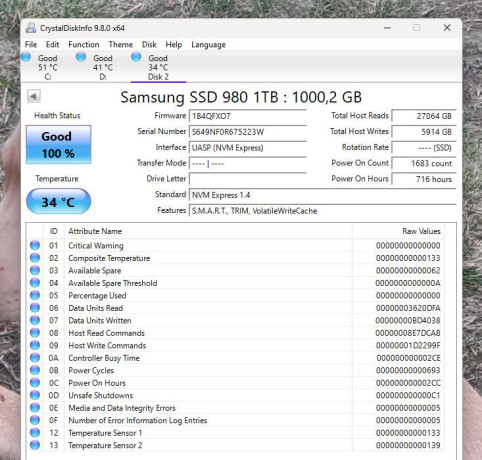482x460 pixels.
Task: Select the Data Units Read attribute name
Action: (x=96, y=308)
